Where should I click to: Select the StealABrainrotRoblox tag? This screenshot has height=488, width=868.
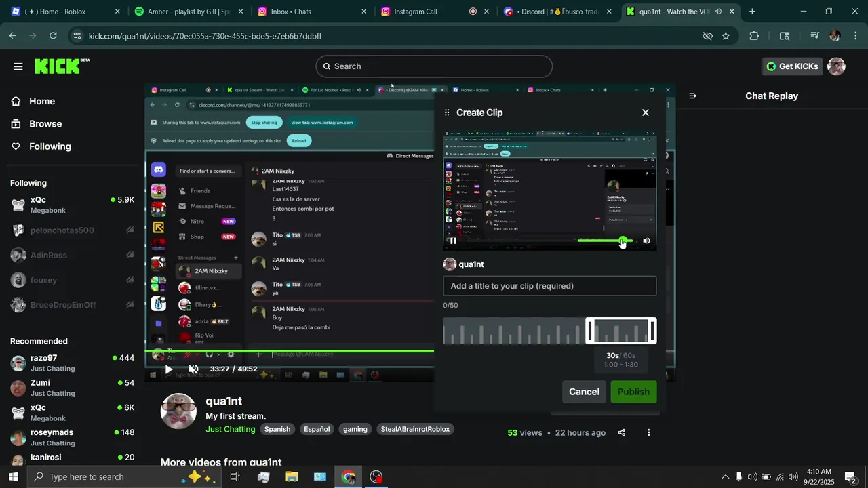pyautogui.click(x=415, y=429)
